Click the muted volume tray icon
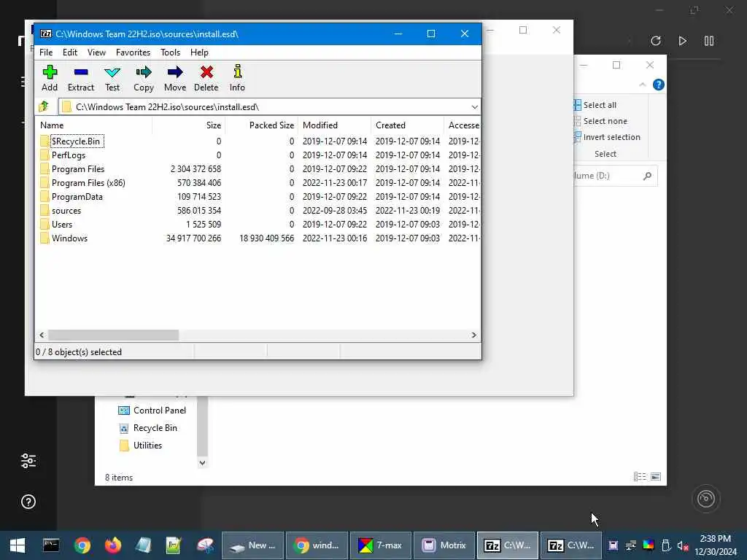This screenshot has height=560, width=747. [683, 545]
